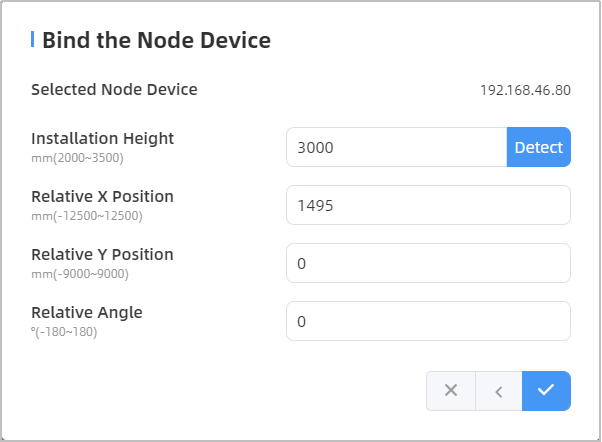The width and height of the screenshot is (602, 442).
Task: Click the blue accent bar beside title
Action: (x=33, y=40)
